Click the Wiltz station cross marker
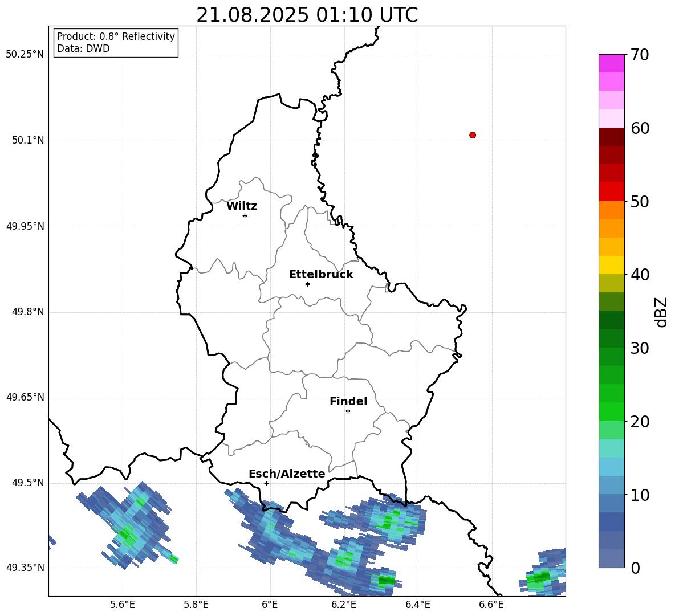675x616 pixels. point(245,215)
